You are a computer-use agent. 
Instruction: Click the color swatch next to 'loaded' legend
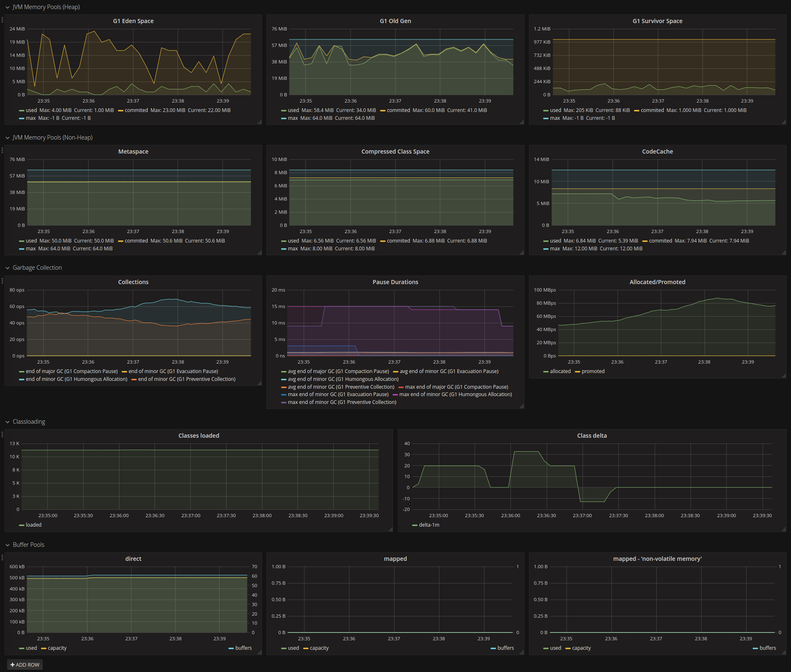point(21,525)
